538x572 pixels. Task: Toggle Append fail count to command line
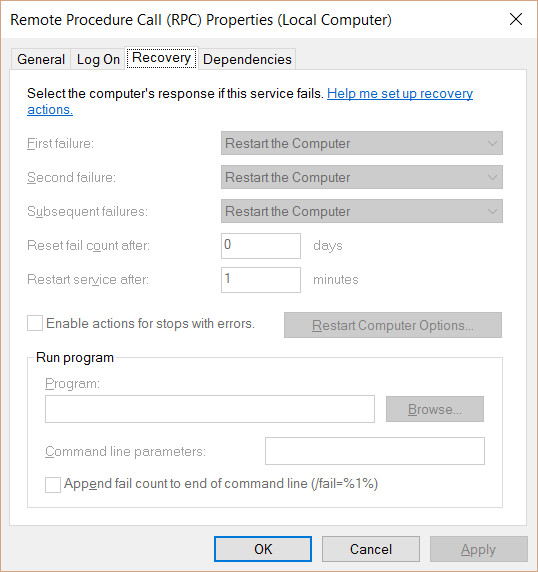[53, 485]
